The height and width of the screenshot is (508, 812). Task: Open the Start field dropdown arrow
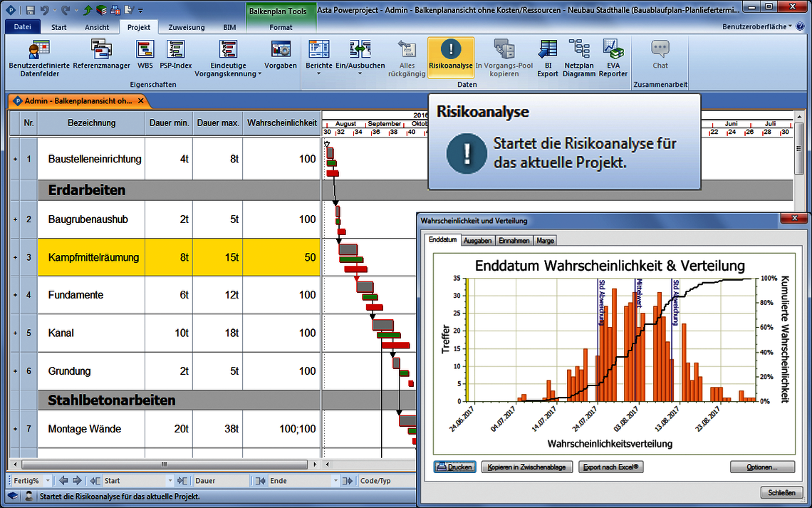pyautogui.click(x=170, y=480)
